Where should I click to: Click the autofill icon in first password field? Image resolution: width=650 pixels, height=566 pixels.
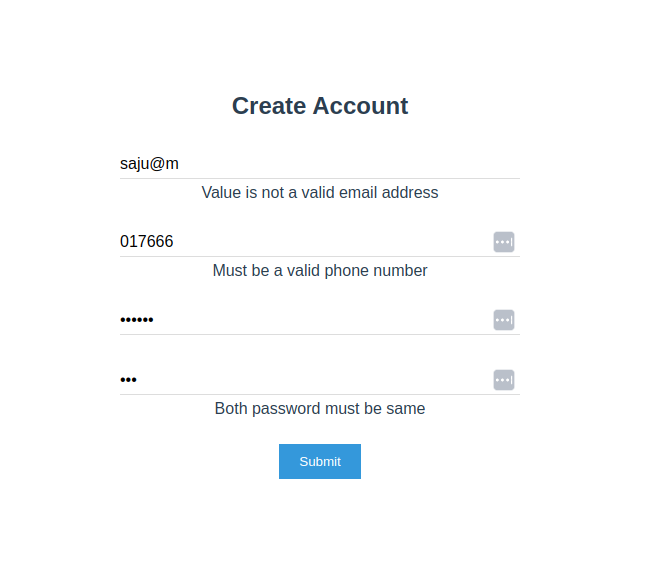point(504,320)
